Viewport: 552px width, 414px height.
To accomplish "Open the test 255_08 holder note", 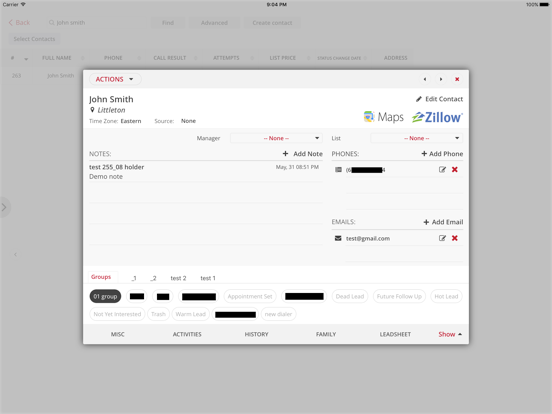I will pos(206,171).
